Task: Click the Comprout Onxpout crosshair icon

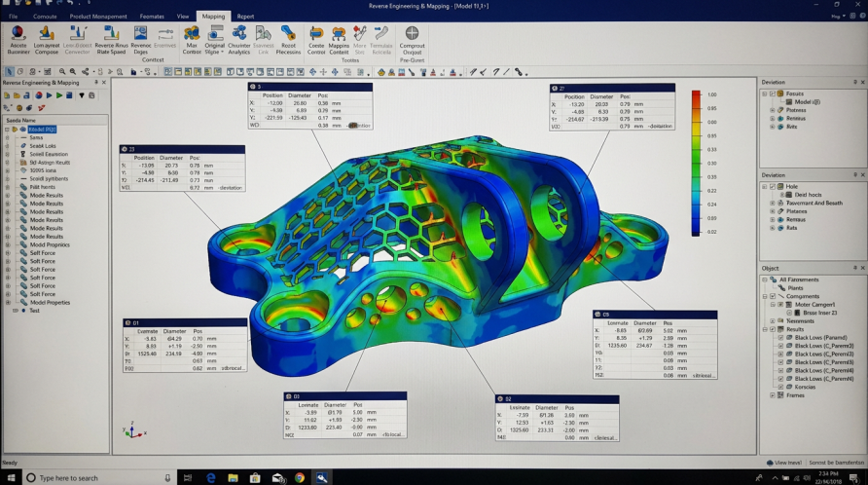Action: (412, 33)
